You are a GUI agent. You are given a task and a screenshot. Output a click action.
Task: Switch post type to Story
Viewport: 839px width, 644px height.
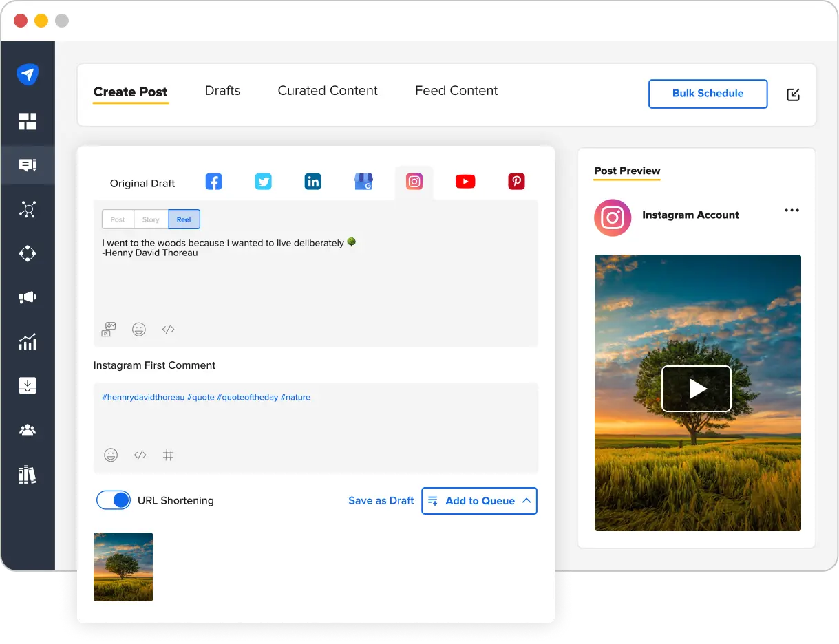click(x=150, y=219)
